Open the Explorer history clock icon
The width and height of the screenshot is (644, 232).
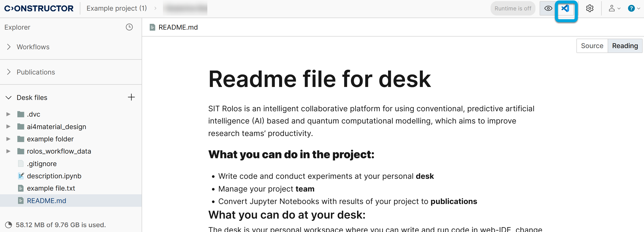tap(129, 27)
